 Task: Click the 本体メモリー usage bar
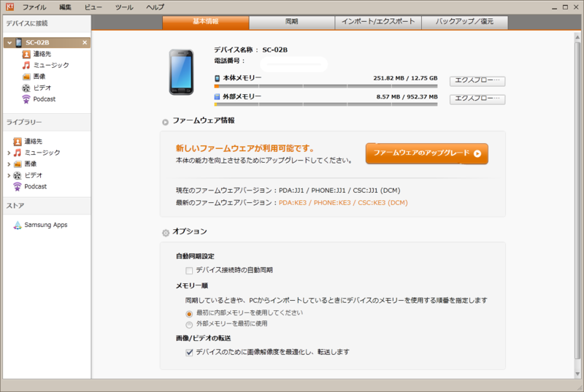pos(326,86)
